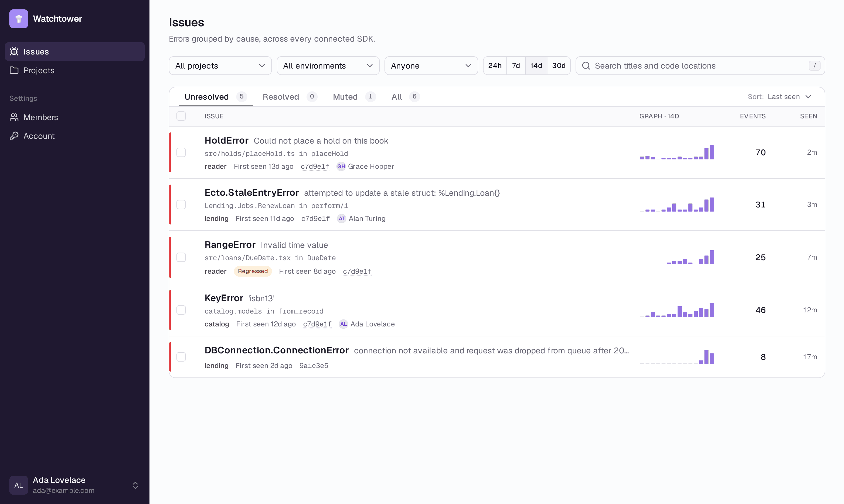
Task: Open the HoldError issue title
Action: click(x=227, y=140)
